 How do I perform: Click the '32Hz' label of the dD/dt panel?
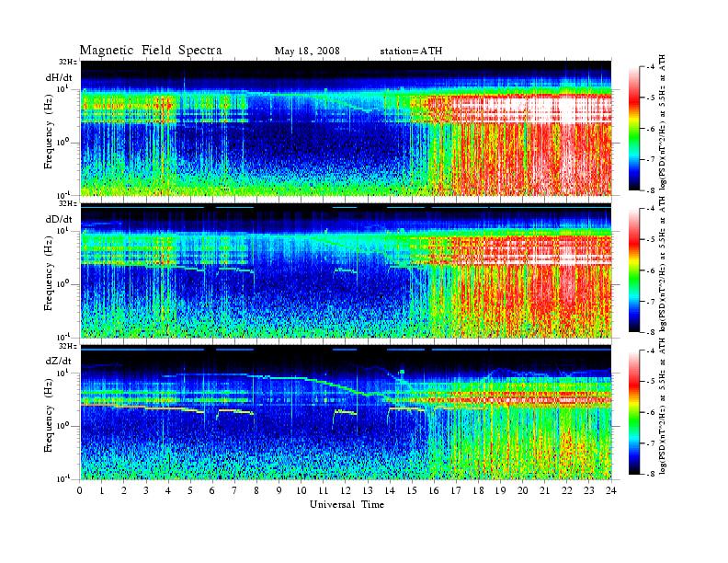coord(68,203)
